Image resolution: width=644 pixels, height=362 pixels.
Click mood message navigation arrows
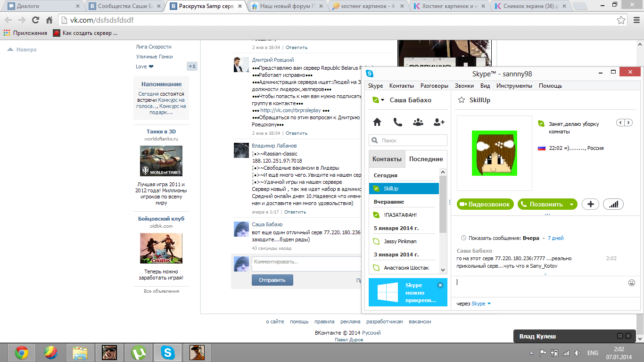coord(625,123)
